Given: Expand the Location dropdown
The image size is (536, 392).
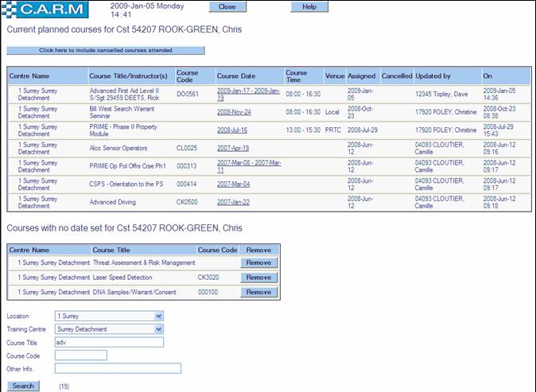Looking at the screenshot, I should [108, 316].
